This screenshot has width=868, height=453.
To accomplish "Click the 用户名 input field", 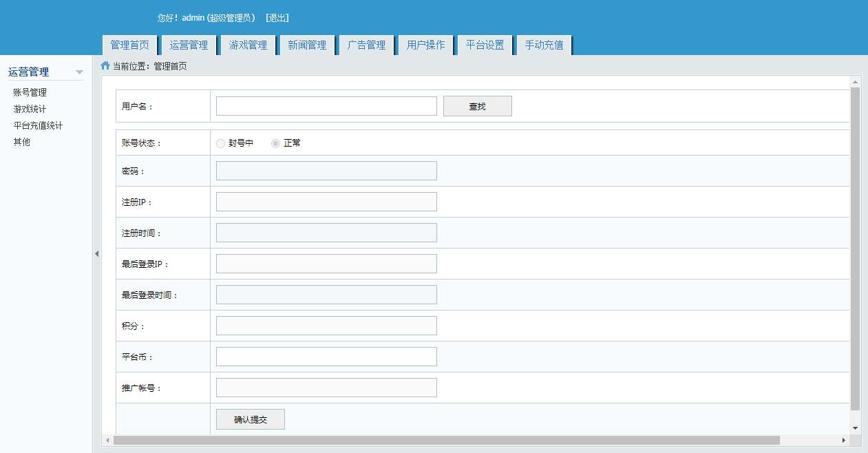I will (326, 105).
